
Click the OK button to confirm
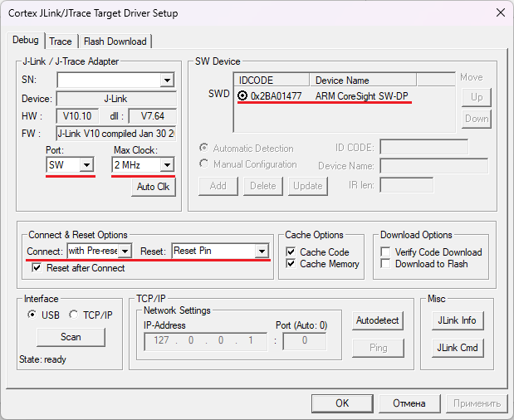(x=342, y=403)
